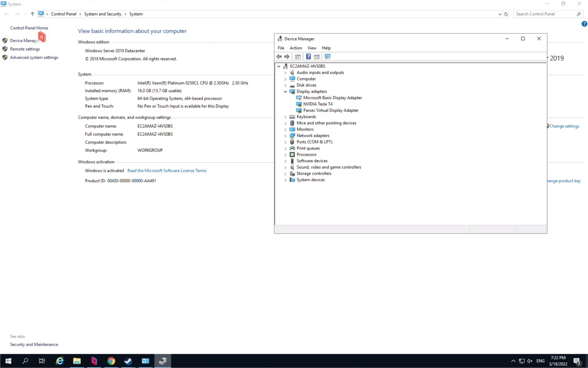The width and height of the screenshot is (588, 368).
Task: Open the address bar history dropdown
Action: point(500,14)
